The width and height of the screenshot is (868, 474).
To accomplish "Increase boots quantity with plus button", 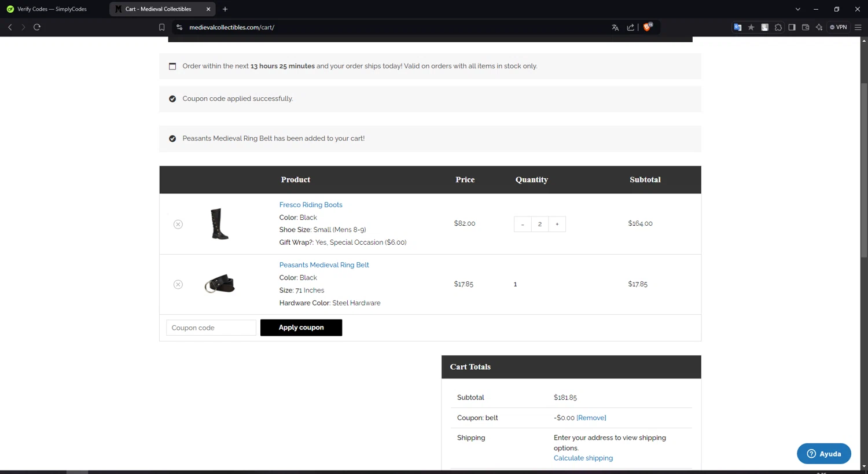I will click(557, 225).
